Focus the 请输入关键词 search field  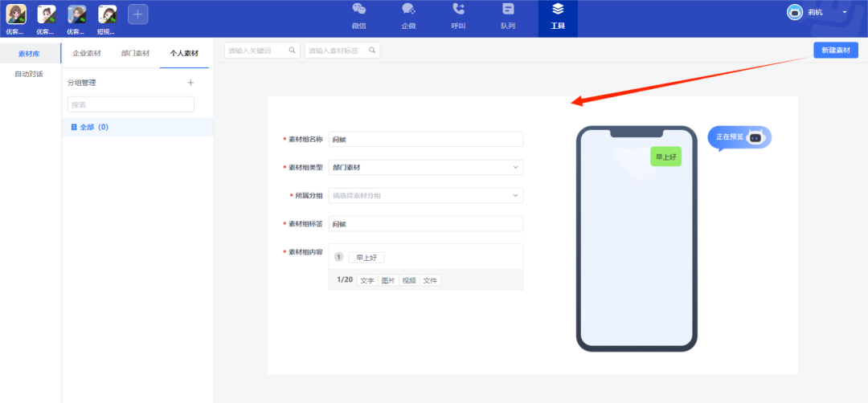click(262, 51)
